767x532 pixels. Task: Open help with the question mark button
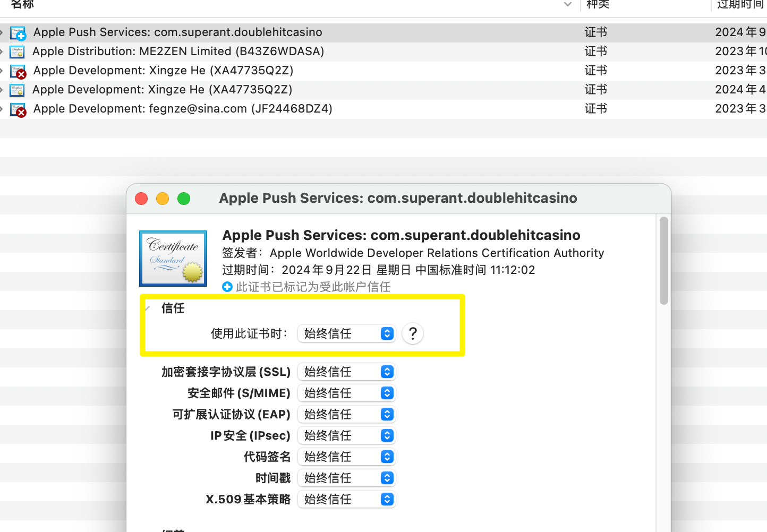click(413, 333)
